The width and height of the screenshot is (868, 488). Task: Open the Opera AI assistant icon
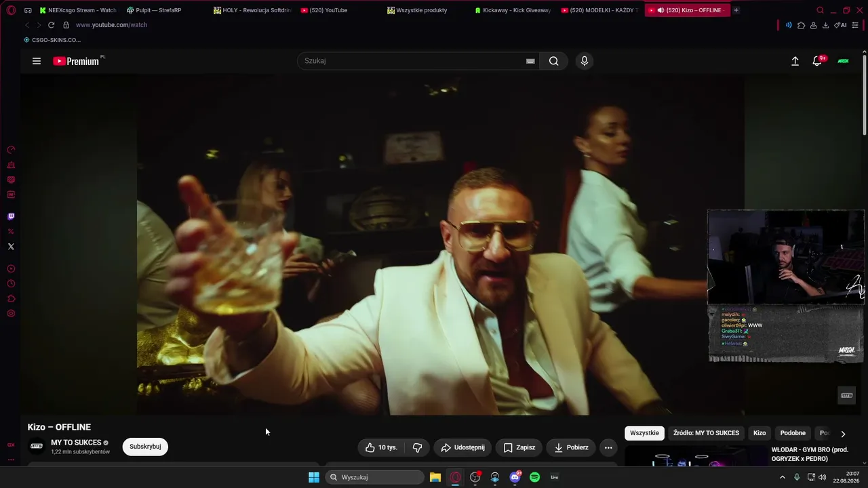842,25
